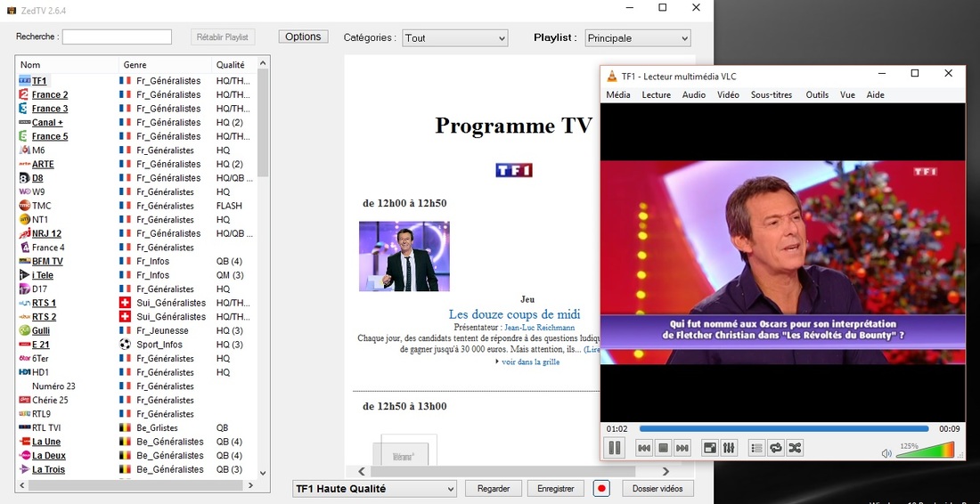Open ZedTV Options
980x504 pixels.
coord(303,37)
